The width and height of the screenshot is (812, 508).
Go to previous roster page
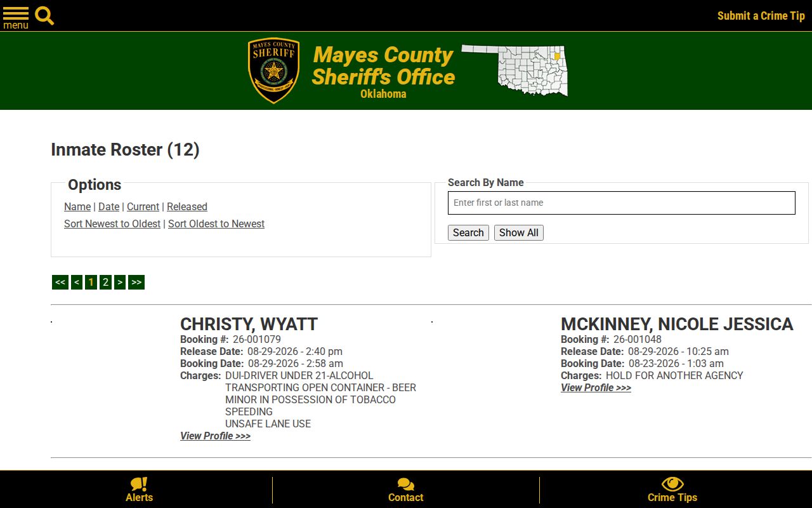(77, 282)
